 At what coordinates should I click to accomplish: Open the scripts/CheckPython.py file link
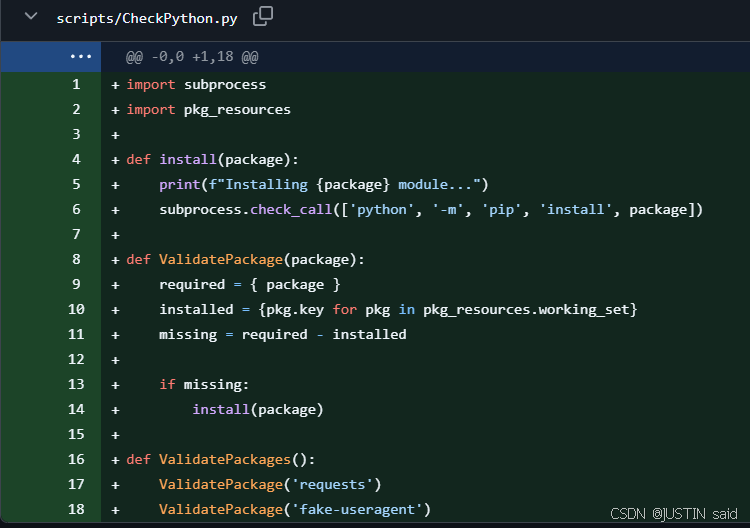click(x=146, y=19)
